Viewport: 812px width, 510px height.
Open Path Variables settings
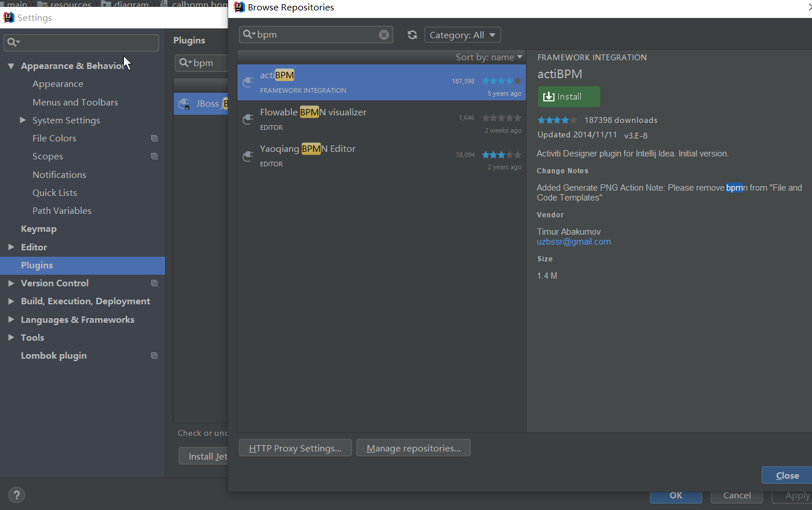click(x=62, y=211)
